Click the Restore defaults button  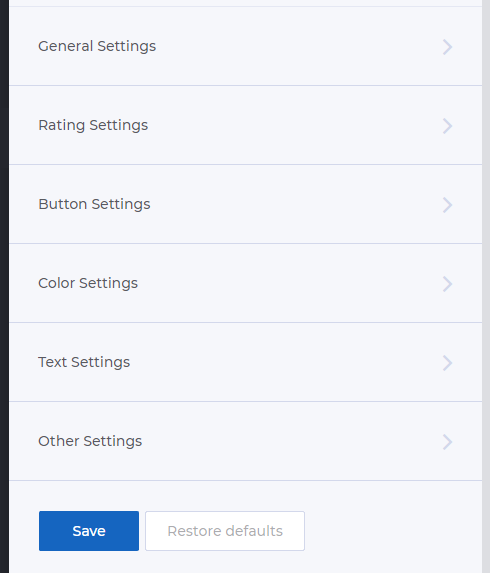pos(225,531)
